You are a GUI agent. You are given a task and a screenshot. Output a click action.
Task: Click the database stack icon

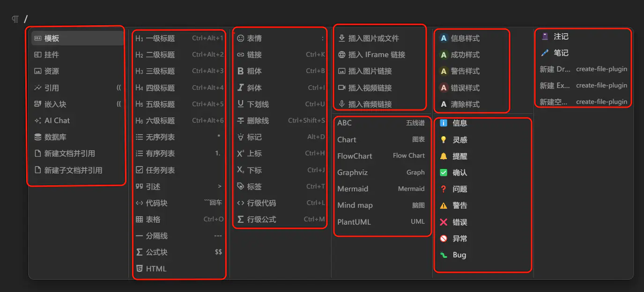(x=38, y=137)
